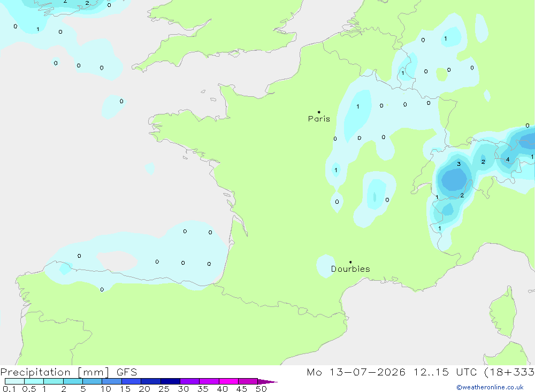The image size is (535, 392).
Task: Click the Dourbies location dot marker
Action: pos(350,262)
